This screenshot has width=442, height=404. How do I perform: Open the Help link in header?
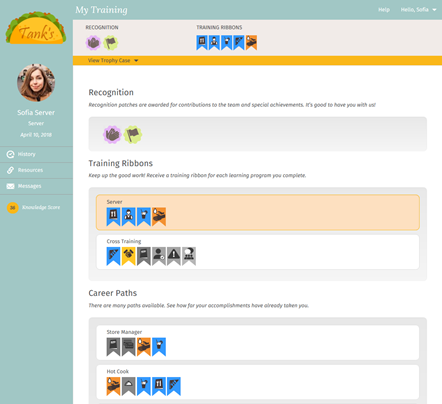(x=384, y=10)
